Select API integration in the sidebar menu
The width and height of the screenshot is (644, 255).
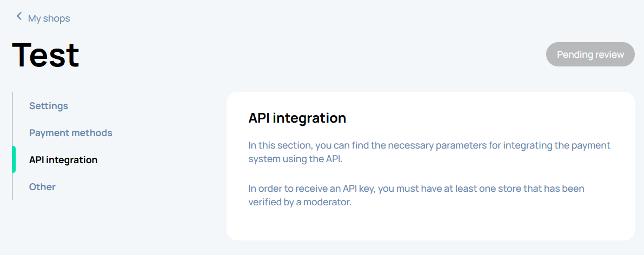(x=63, y=160)
